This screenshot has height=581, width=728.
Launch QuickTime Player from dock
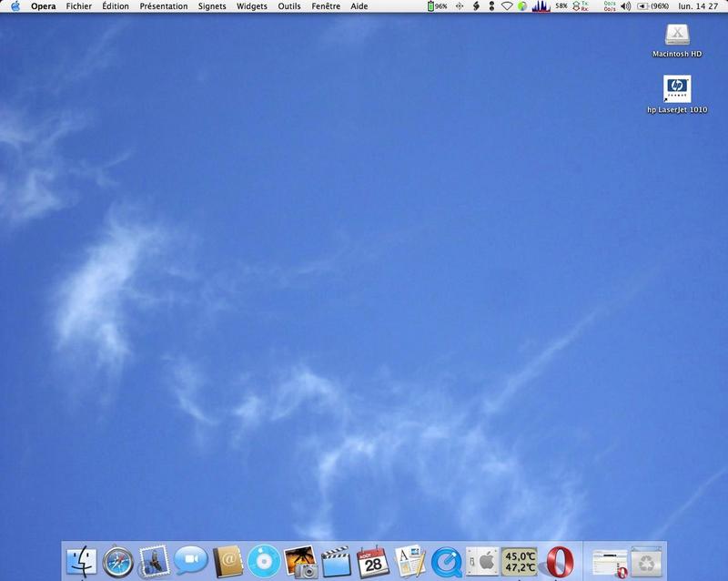point(446,561)
